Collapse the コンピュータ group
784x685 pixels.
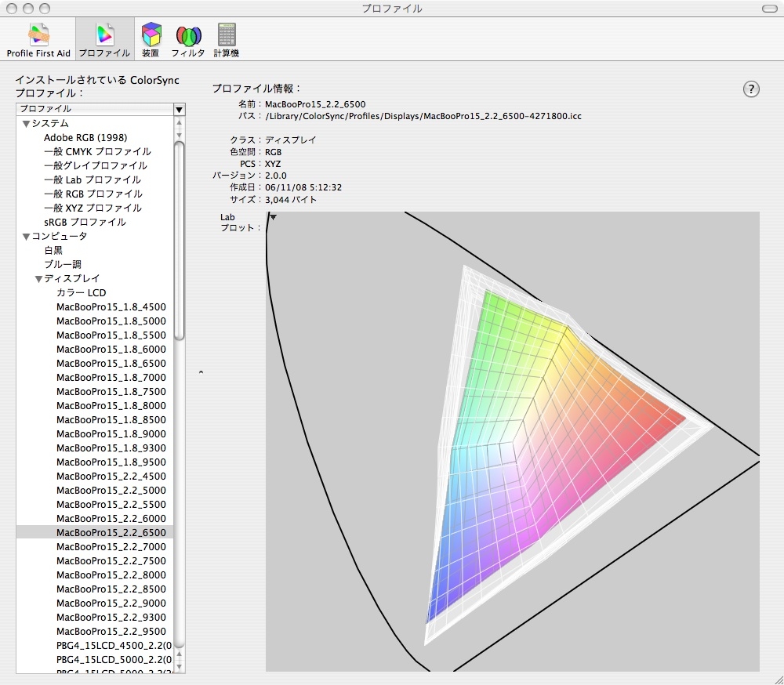(x=26, y=237)
